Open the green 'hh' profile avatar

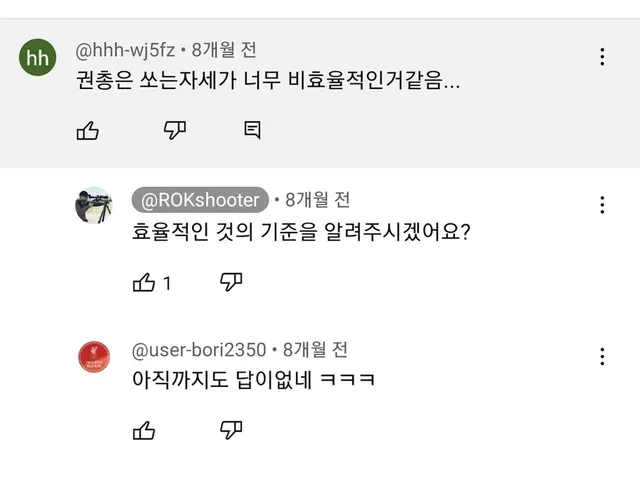click(37, 58)
